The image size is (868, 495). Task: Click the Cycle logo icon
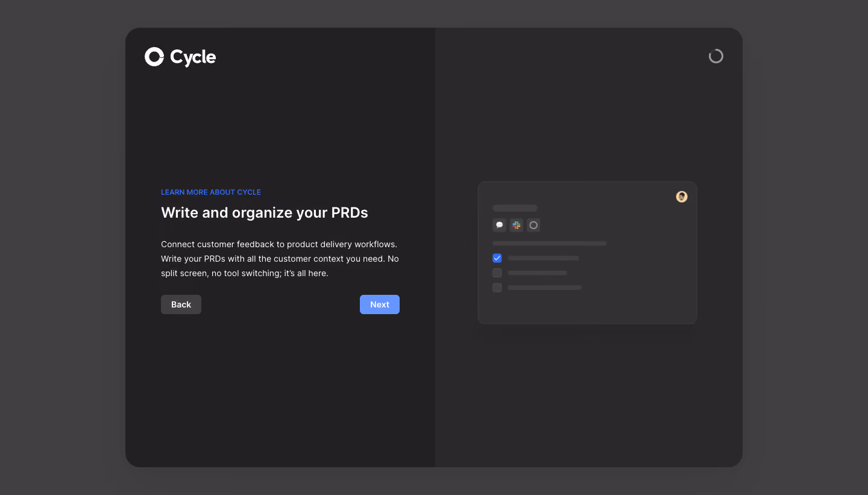154,57
